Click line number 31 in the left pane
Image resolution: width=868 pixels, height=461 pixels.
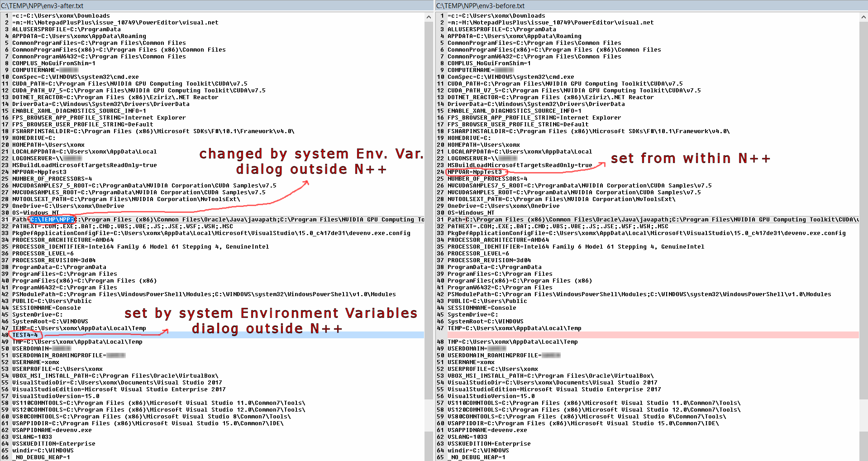[5, 219]
